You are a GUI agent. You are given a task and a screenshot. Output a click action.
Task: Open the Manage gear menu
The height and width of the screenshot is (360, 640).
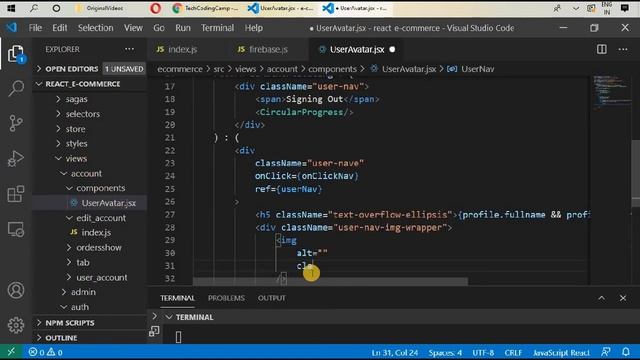coord(16,325)
